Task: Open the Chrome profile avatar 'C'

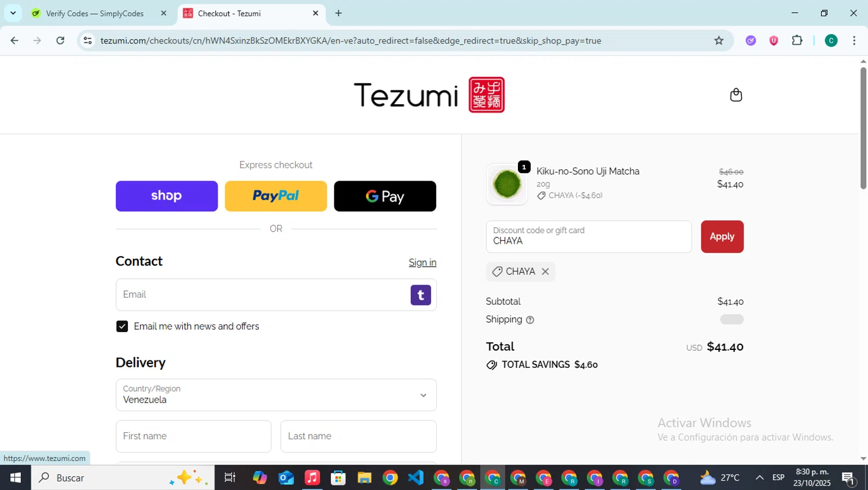Action: point(831,40)
